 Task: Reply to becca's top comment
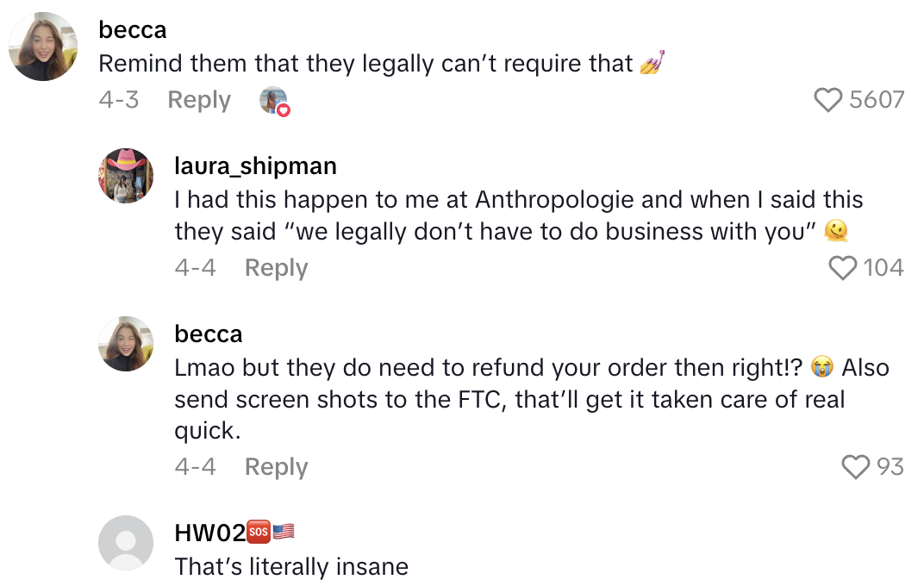tap(199, 99)
